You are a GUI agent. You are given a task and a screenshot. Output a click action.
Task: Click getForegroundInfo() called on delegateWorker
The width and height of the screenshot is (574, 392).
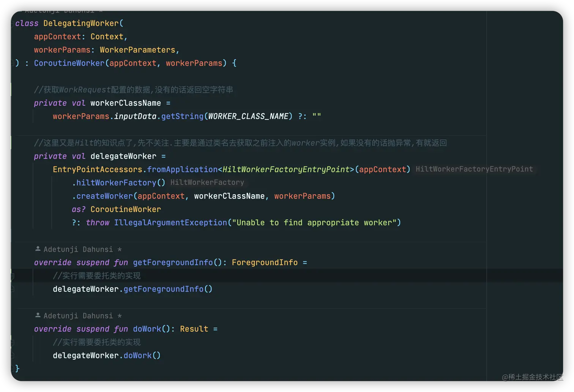(168, 289)
